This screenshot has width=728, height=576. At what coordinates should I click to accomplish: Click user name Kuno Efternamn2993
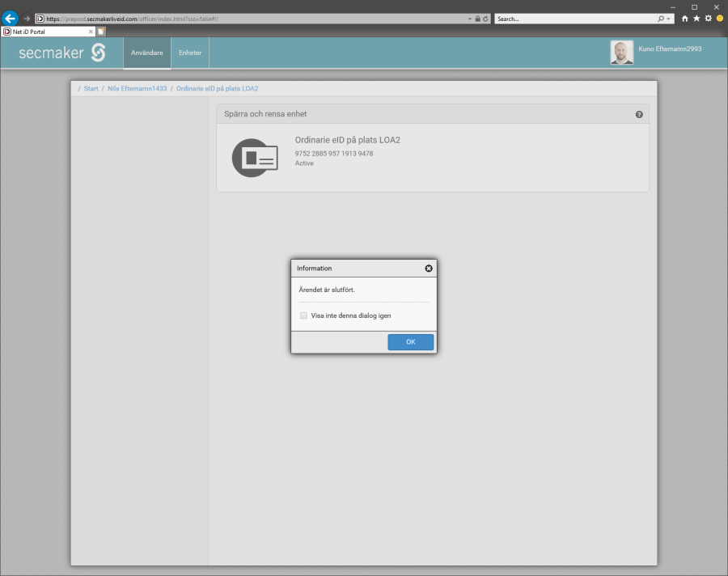(670, 49)
